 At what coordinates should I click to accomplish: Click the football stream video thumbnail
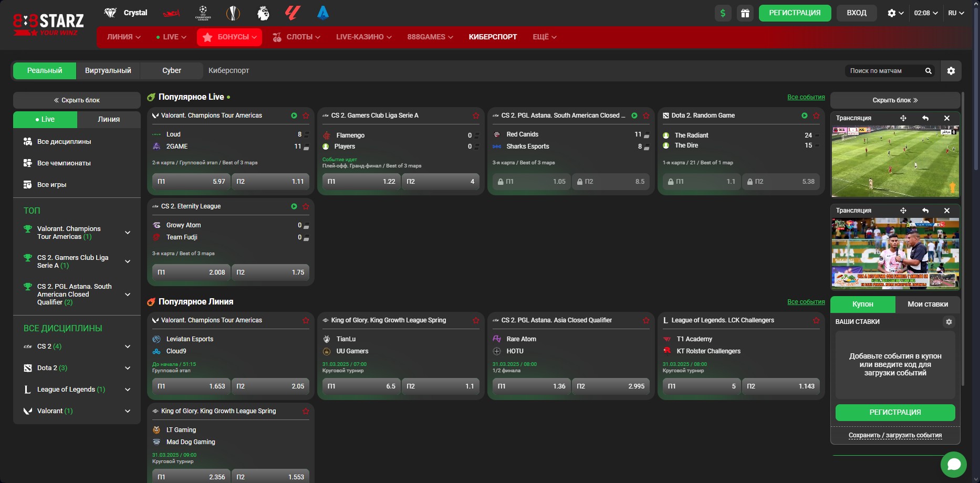click(x=895, y=162)
